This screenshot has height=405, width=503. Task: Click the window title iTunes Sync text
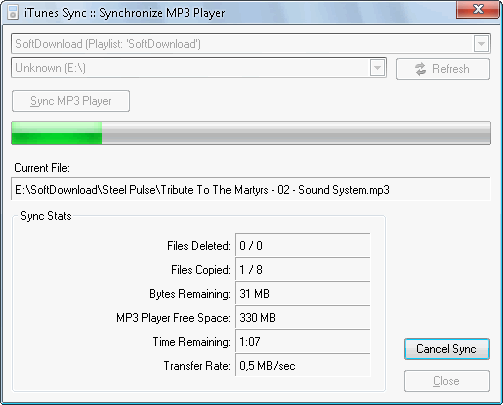coord(124,13)
